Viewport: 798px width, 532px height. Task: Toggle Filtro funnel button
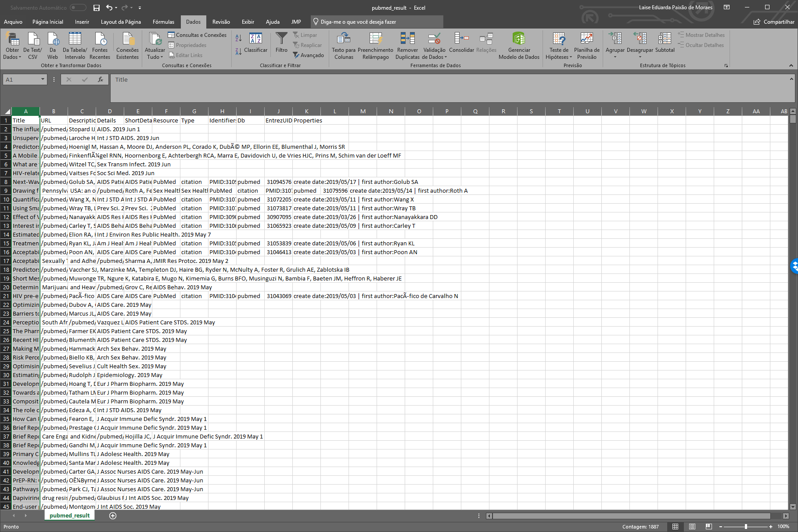281,43
